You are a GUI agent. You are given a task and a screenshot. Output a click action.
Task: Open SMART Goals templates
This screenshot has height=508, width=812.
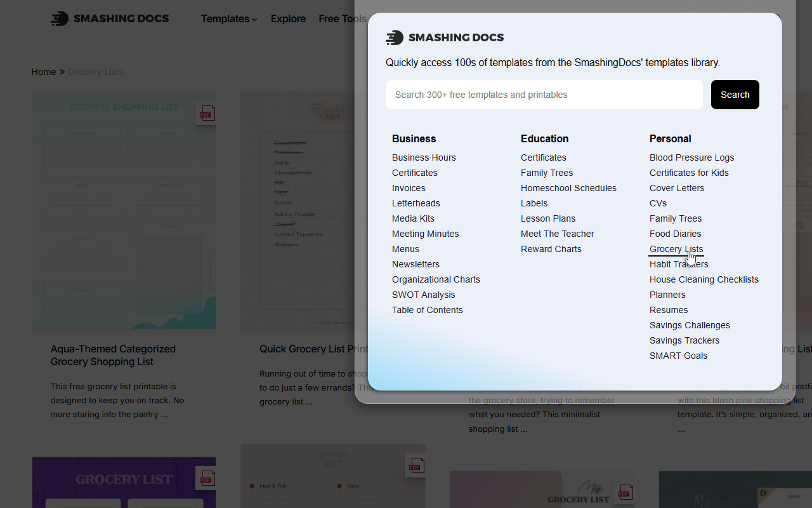point(679,356)
